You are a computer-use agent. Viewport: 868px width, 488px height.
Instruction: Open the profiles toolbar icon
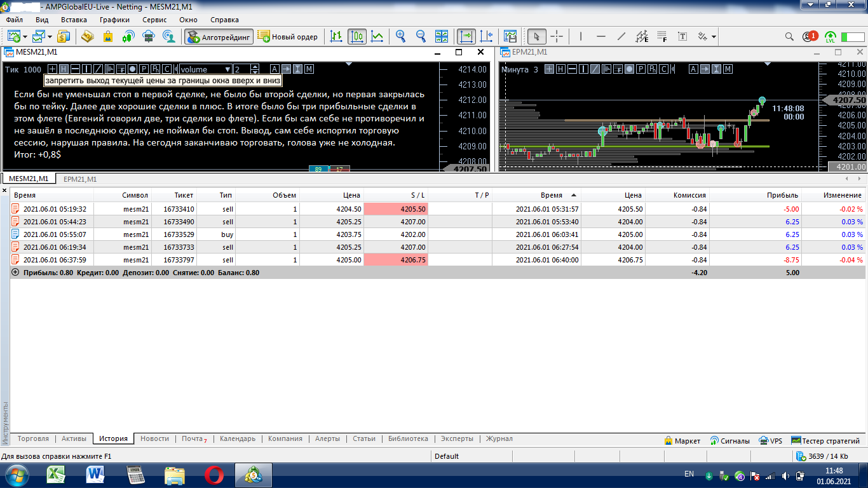coord(39,36)
